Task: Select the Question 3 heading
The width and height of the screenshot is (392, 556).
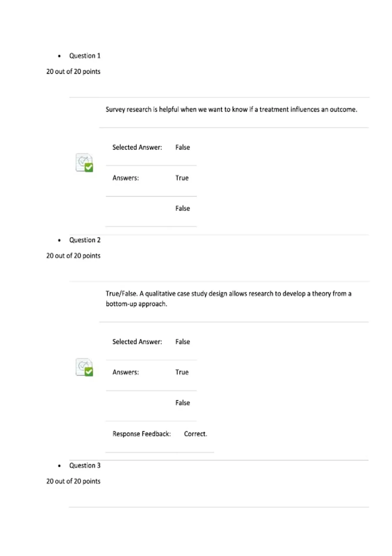Action: click(85, 465)
